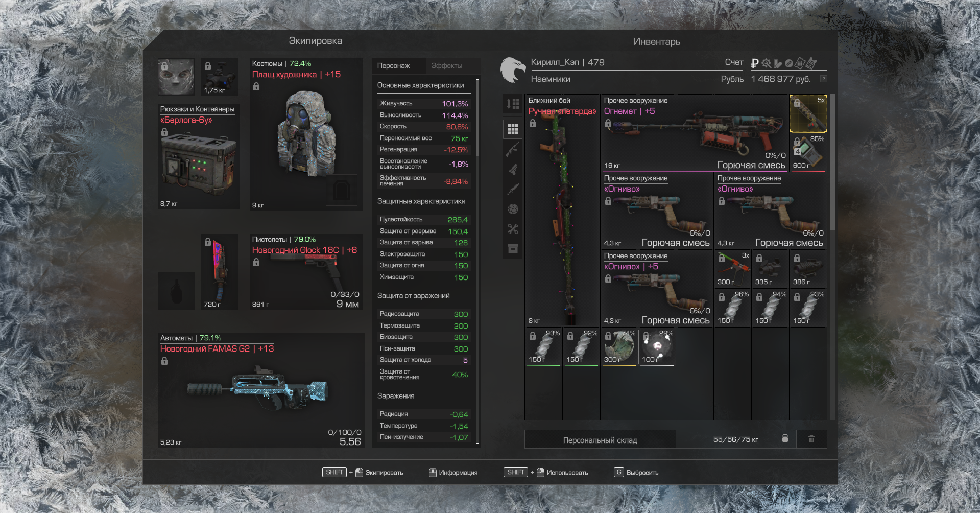Select the «Берлога-6у» container
This screenshot has height=513, width=980.
pyautogui.click(x=199, y=156)
